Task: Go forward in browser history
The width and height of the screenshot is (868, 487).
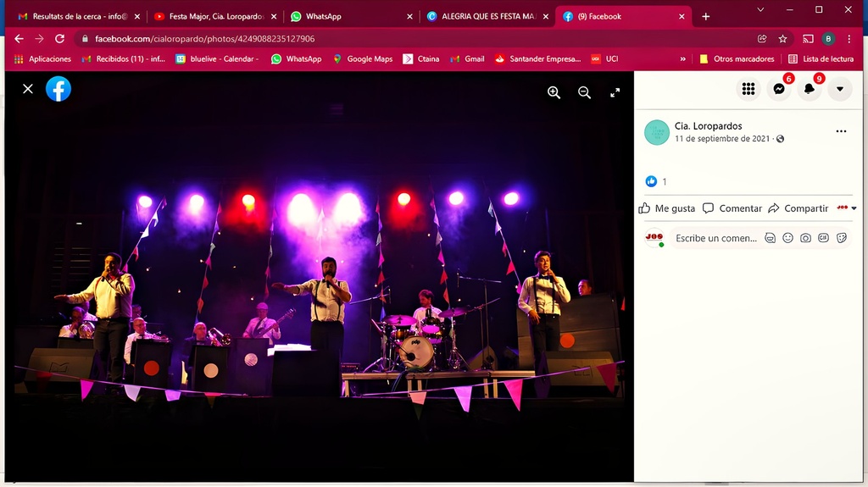Action: click(x=39, y=39)
